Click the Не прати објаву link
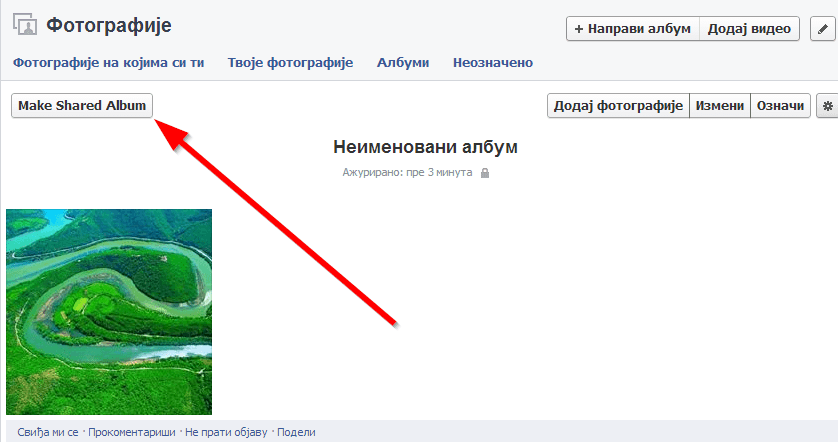The width and height of the screenshot is (838, 442). point(226,432)
